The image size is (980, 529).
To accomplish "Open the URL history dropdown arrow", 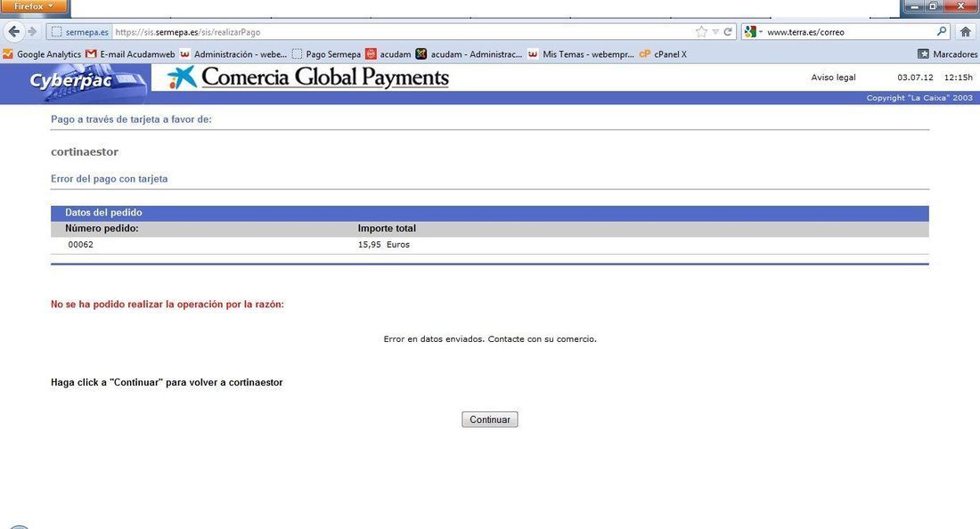I will click(x=715, y=32).
